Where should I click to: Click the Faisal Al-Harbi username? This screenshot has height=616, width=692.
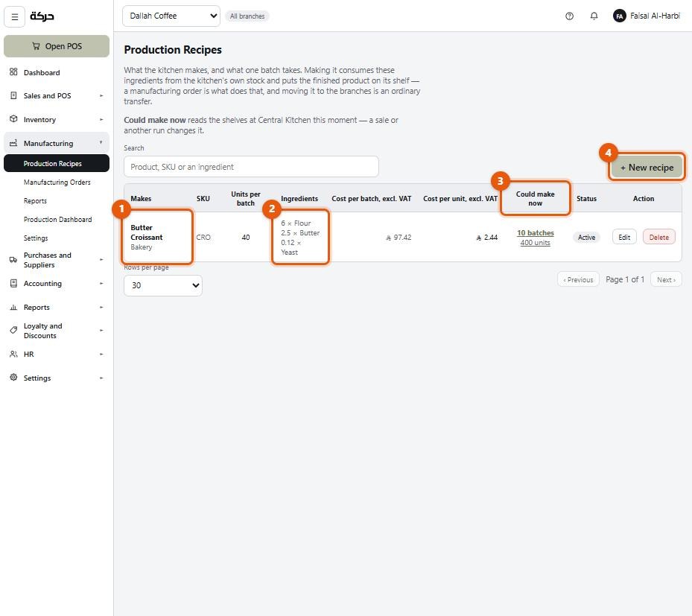coord(655,16)
